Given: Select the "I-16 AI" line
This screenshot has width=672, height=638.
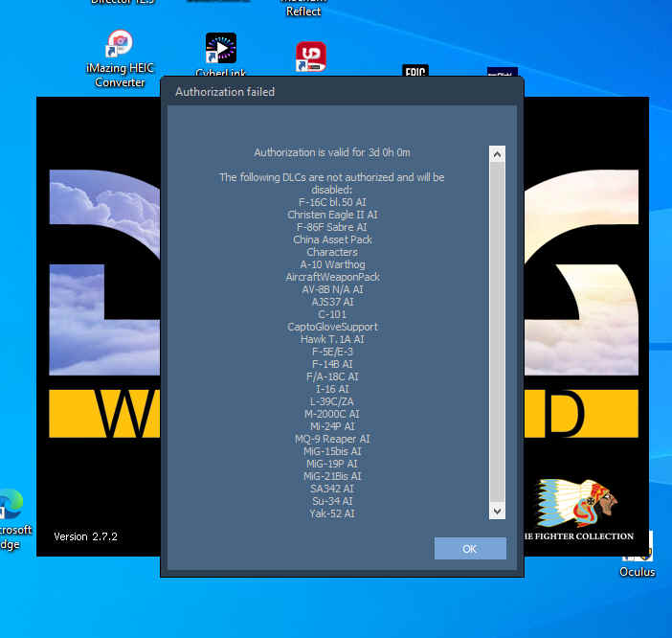Looking at the screenshot, I should 332,389.
